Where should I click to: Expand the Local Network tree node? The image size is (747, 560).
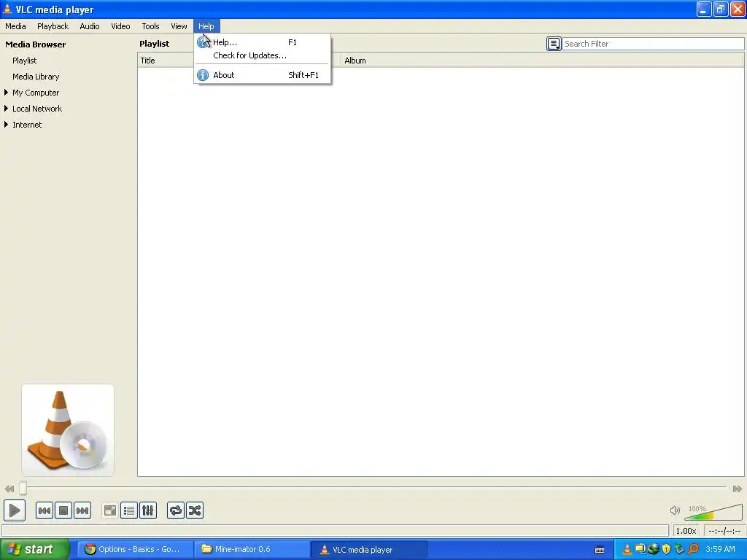pyautogui.click(x=6, y=109)
